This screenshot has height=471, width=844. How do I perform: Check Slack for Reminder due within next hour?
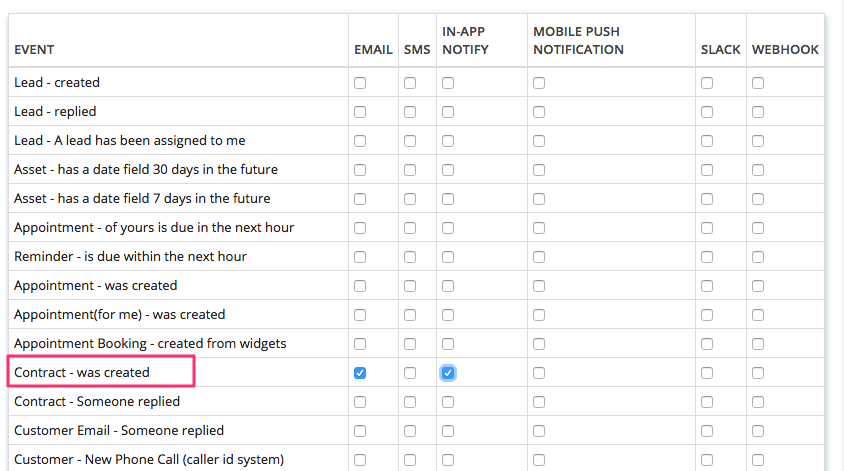[x=707, y=257]
